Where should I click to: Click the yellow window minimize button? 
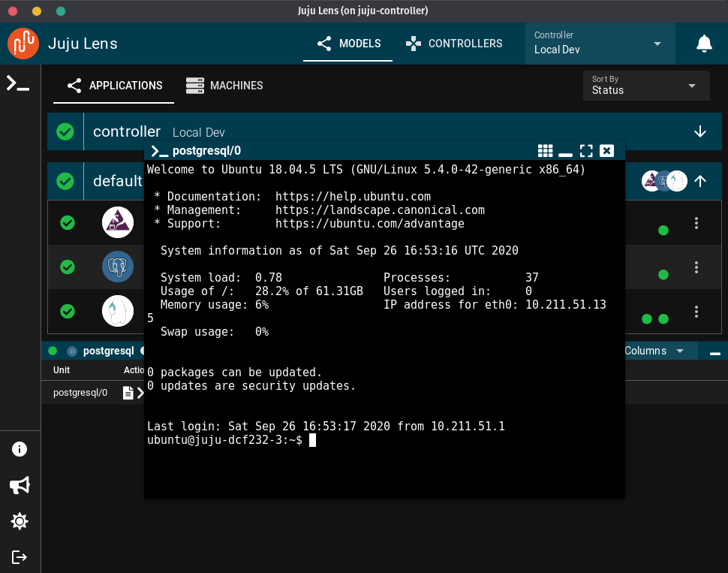point(37,11)
